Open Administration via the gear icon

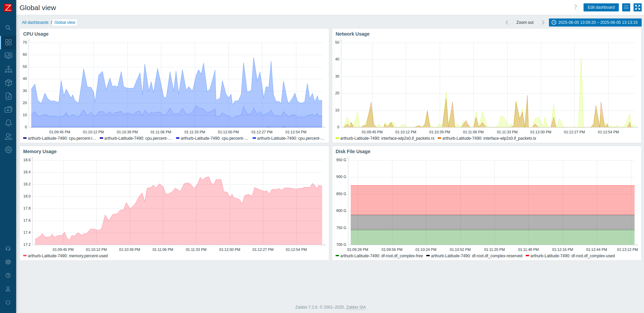(8, 150)
